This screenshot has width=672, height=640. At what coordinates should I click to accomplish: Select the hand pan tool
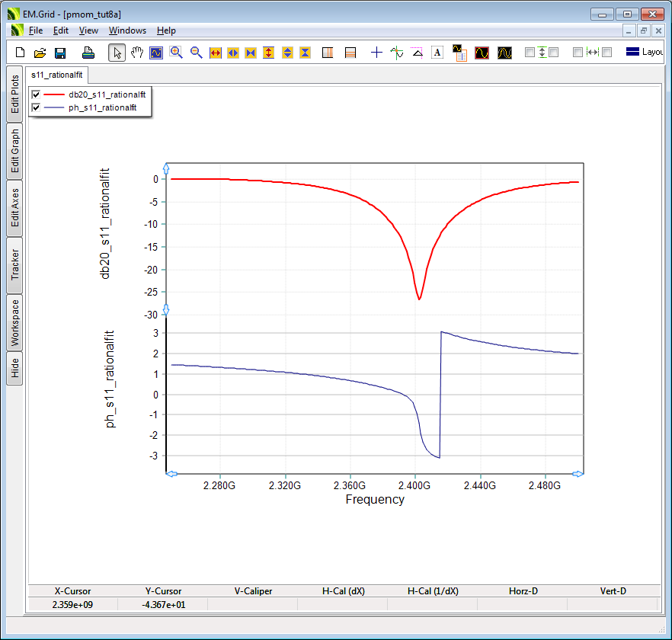coord(137,53)
